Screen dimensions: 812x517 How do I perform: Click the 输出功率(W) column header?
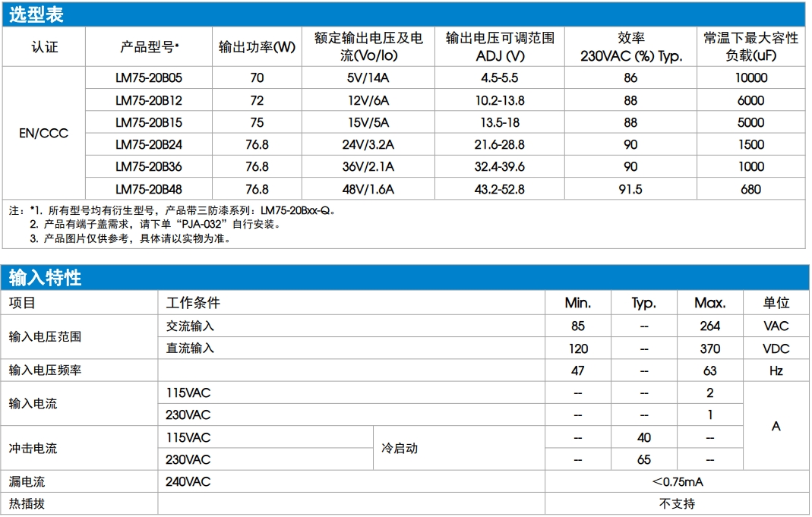[257, 47]
